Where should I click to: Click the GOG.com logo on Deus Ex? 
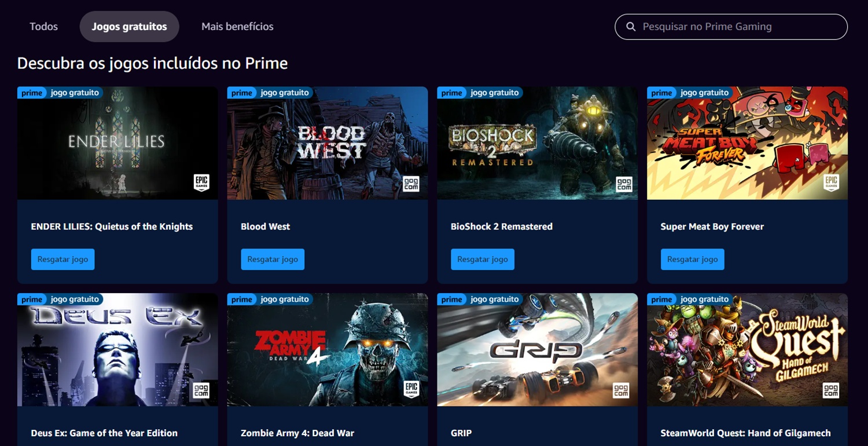click(x=201, y=390)
